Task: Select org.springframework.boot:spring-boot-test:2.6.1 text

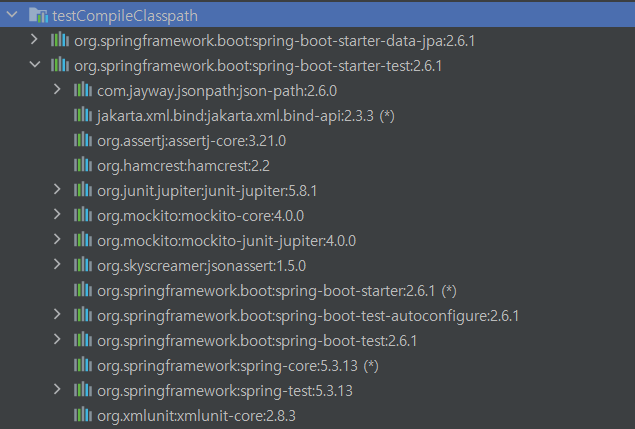Action: 257,341
